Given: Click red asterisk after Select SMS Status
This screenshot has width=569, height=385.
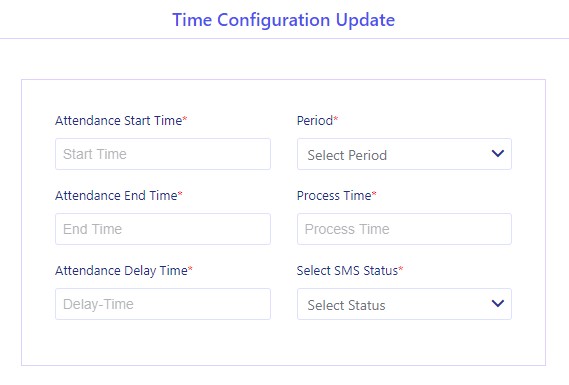Looking at the screenshot, I should [x=401, y=268].
